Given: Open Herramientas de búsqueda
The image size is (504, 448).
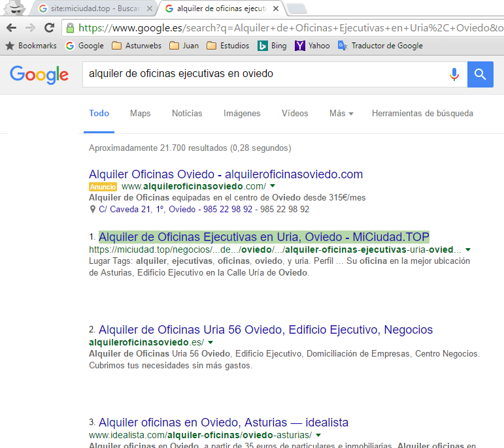Looking at the screenshot, I should [x=422, y=114].
